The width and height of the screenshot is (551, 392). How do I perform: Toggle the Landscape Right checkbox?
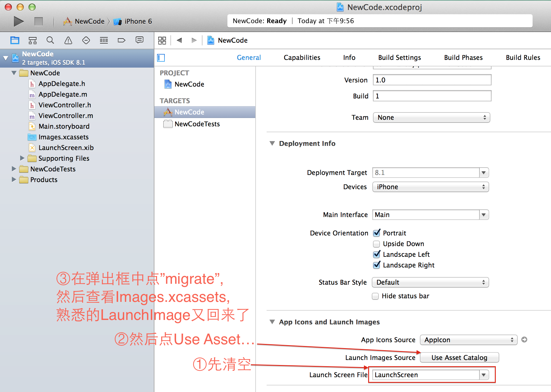click(377, 265)
